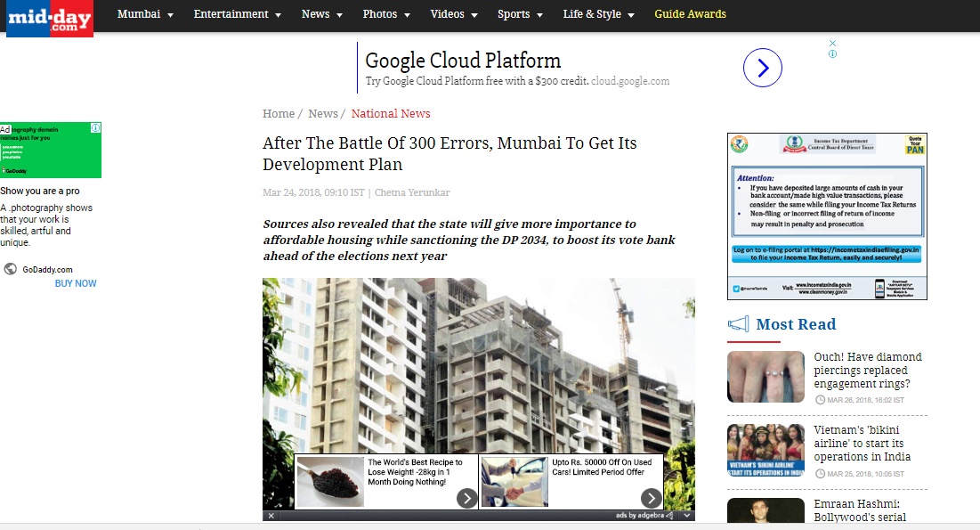
Task: Expand the Life & Style menu
Action: (598, 13)
